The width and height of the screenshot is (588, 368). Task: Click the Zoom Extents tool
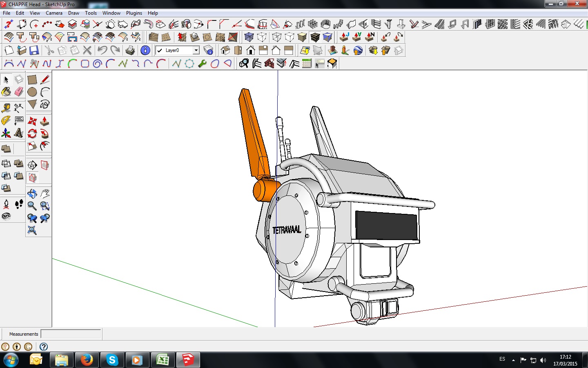point(32,231)
